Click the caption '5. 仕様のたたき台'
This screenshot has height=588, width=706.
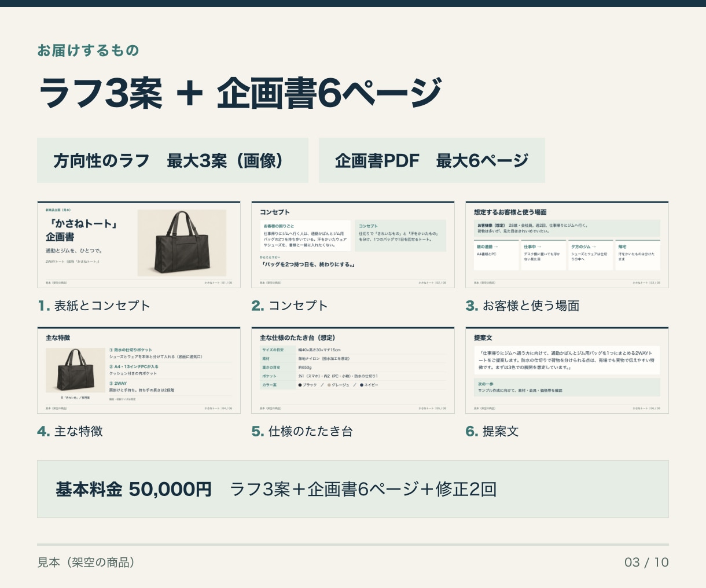click(x=302, y=431)
